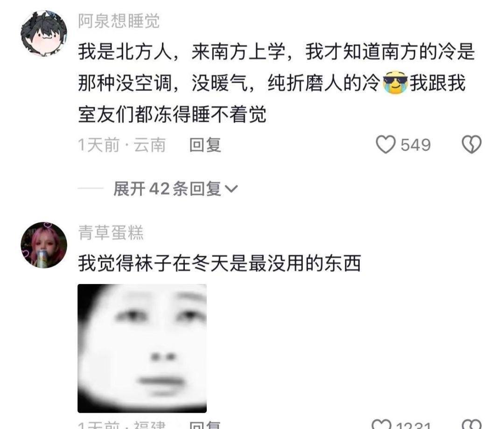Select the comment text about 南方的冷
This screenshot has width=504, height=429.
pos(276,83)
